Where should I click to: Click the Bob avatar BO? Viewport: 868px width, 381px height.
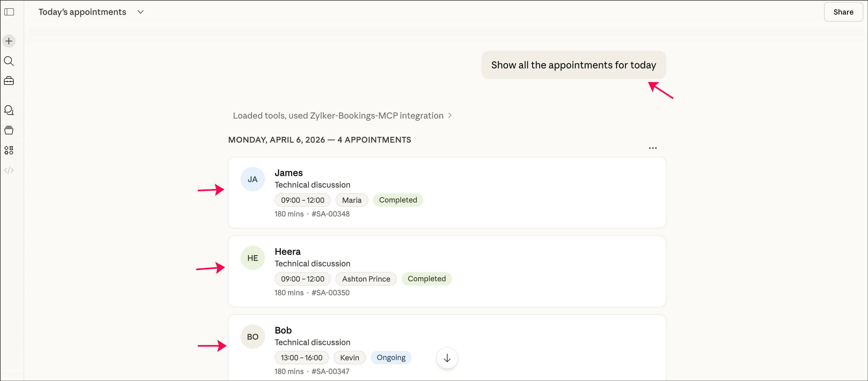click(x=253, y=337)
